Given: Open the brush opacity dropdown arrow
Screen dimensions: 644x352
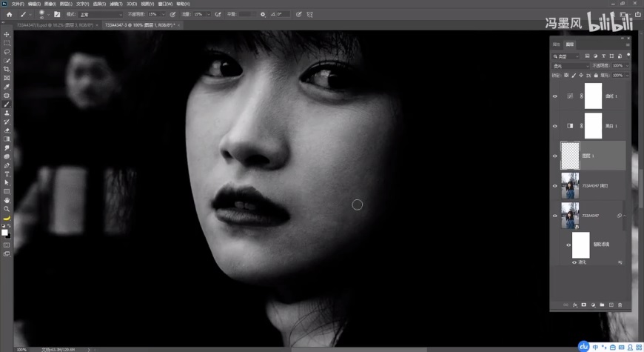Looking at the screenshot, I should point(164,14).
